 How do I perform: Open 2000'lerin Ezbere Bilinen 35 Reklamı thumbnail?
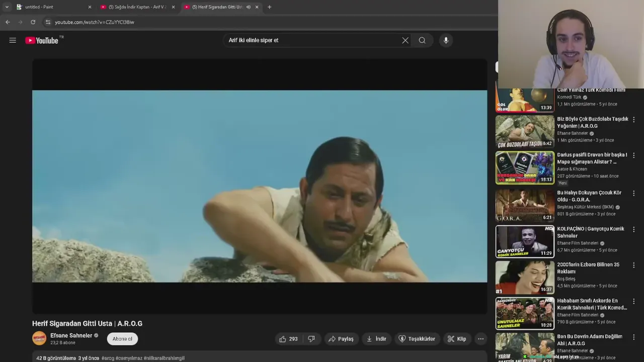pyautogui.click(x=525, y=278)
